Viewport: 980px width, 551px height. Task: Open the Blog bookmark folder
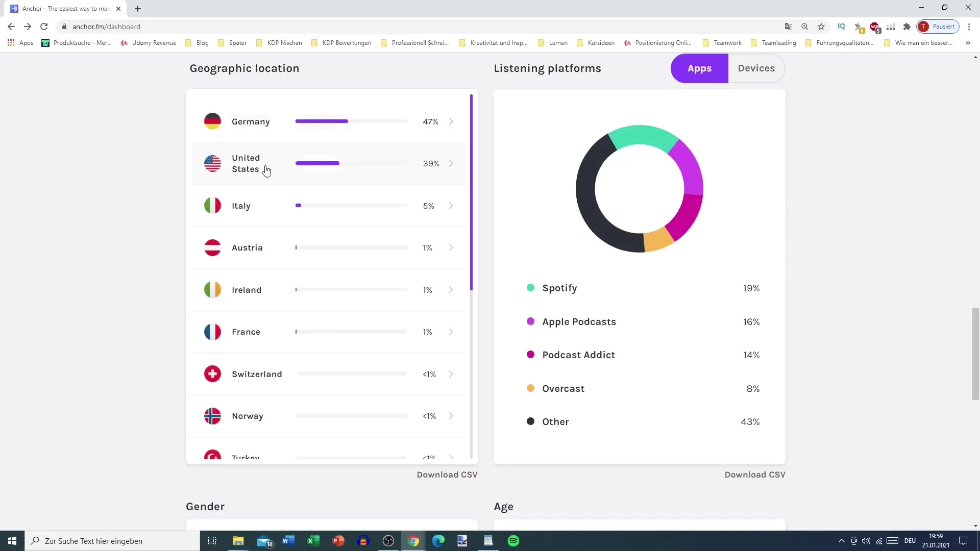[x=197, y=43]
